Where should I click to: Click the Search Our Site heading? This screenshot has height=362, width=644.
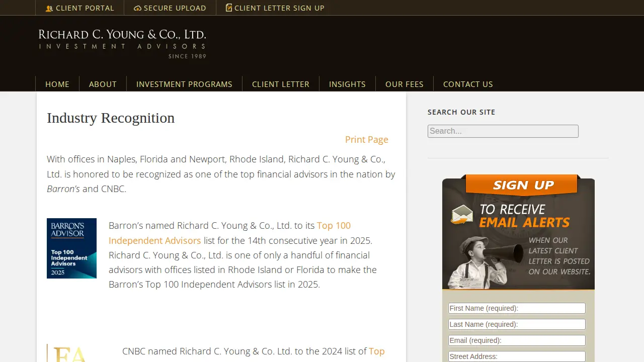461,112
